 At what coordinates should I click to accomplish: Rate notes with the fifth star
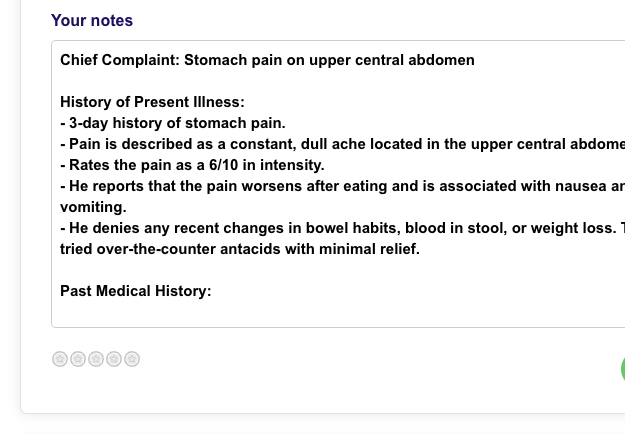pos(132,359)
